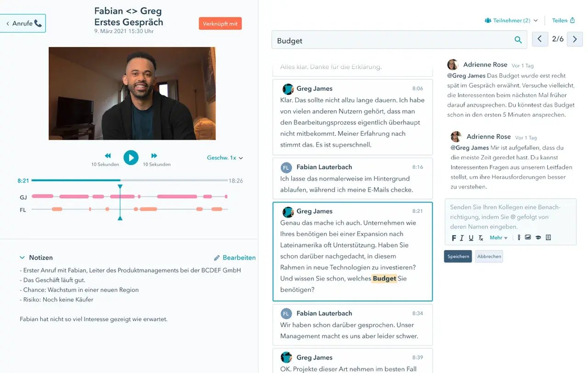Image resolution: width=588 pixels, height=373 pixels.
Task: Insert a link in the comment
Action: tap(519, 238)
